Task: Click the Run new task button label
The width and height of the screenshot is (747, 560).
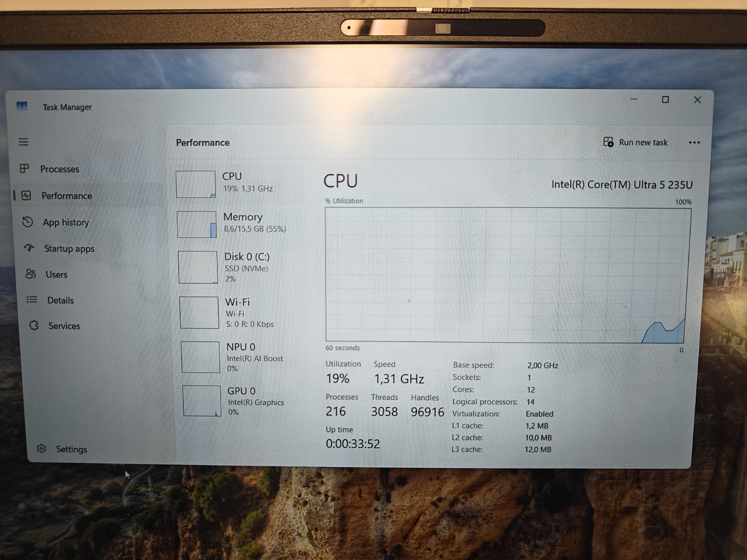Action: (643, 142)
